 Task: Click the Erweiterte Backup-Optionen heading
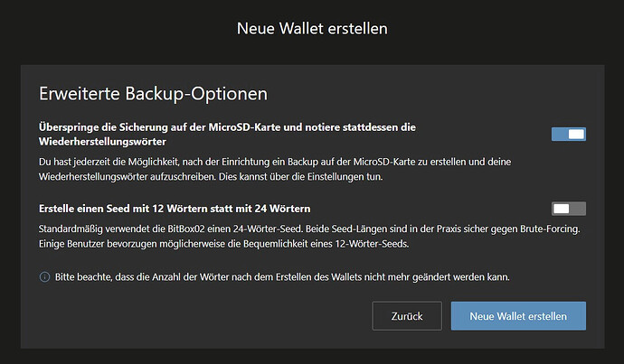(x=153, y=94)
